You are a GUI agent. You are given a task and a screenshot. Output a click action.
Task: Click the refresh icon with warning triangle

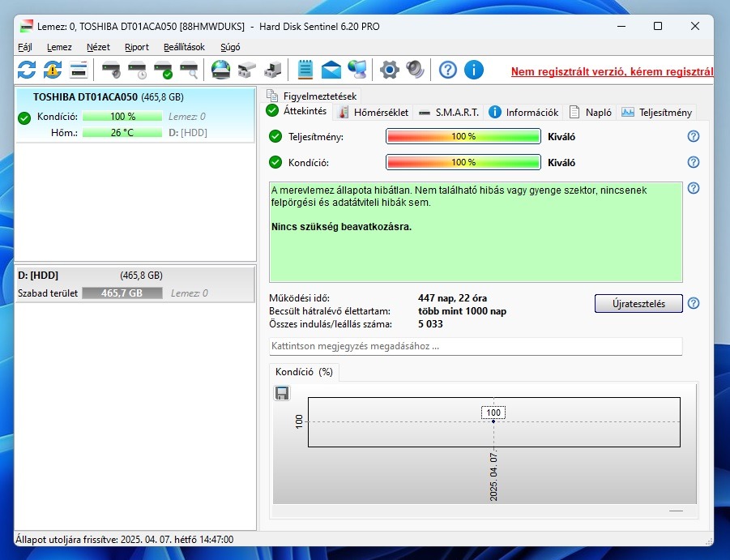(x=53, y=71)
